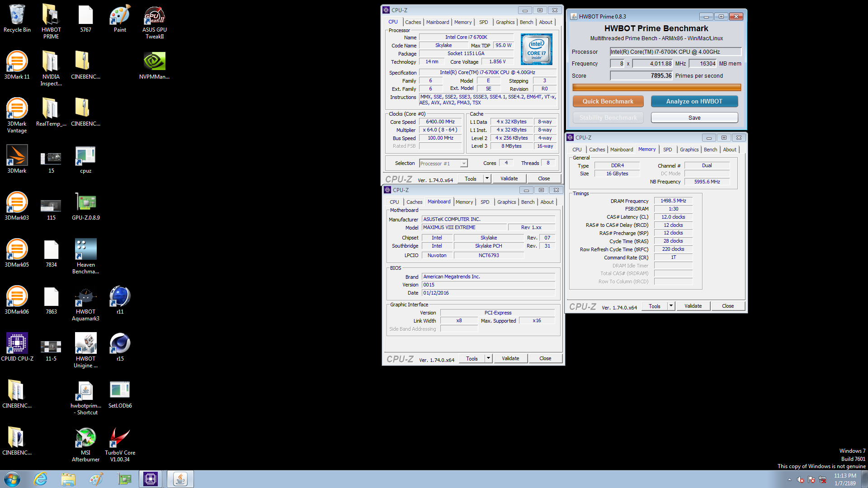Click Quick Benchmark in HWBOT Prime
868x488 pixels.
608,102
